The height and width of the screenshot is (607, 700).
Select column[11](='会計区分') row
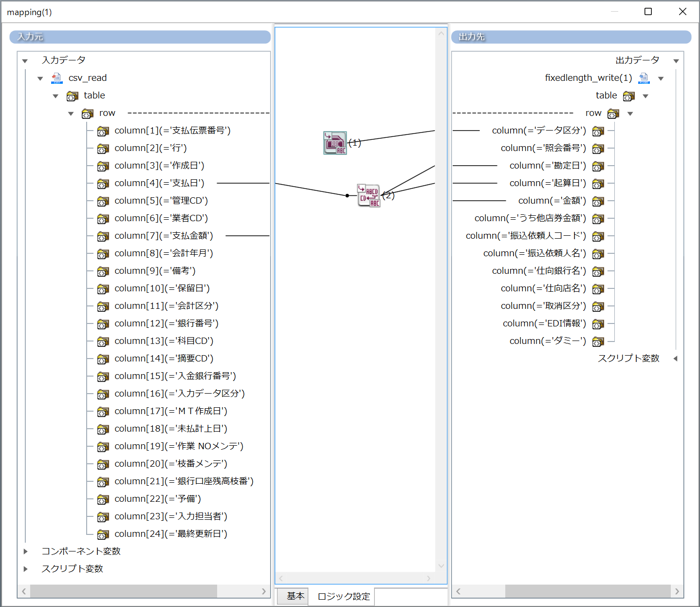coord(166,306)
